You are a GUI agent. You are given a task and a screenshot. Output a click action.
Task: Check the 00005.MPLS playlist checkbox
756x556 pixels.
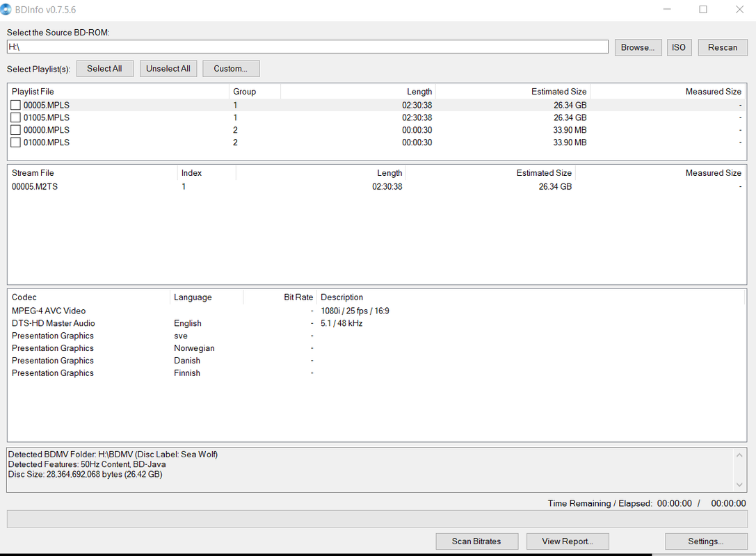(x=15, y=105)
